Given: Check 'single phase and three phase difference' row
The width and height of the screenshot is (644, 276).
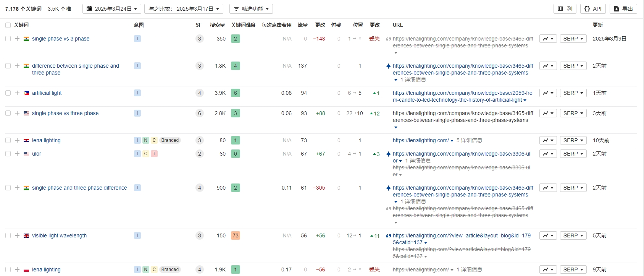Looking at the screenshot, I should click(8, 188).
